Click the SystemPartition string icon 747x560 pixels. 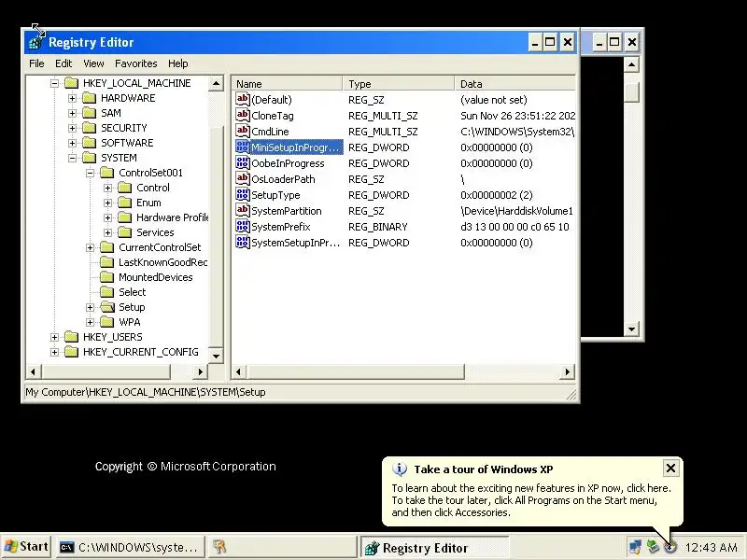(243, 211)
